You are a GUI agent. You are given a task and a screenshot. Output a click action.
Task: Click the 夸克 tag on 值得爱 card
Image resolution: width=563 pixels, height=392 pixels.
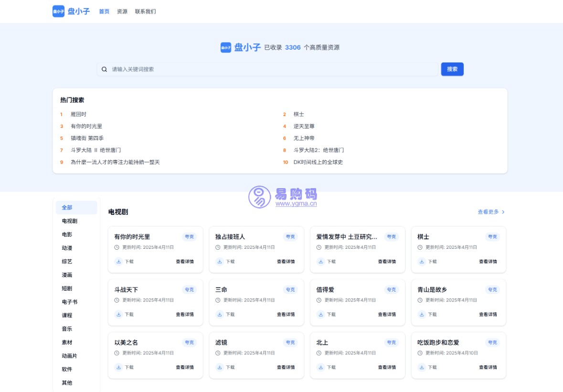391,290
